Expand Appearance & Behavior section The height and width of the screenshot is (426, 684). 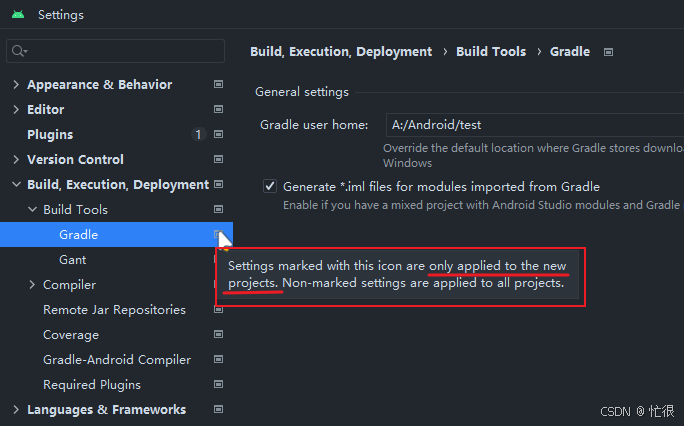16,84
